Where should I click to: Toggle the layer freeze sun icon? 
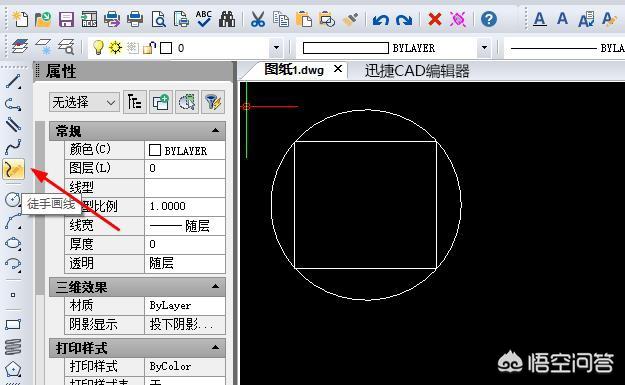[116, 48]
